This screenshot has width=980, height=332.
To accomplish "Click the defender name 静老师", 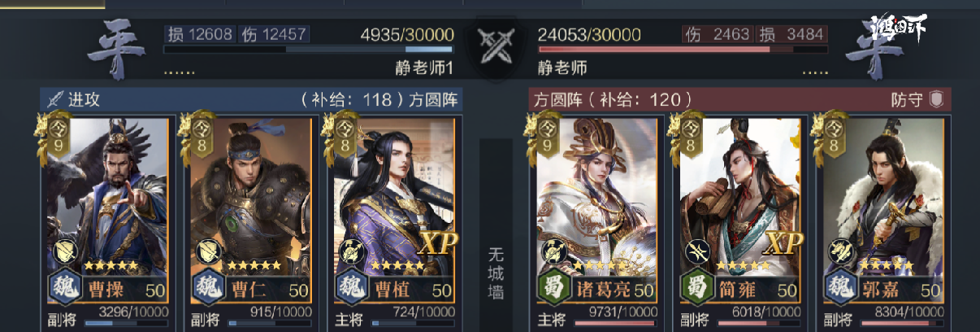I will pos(562,68).
